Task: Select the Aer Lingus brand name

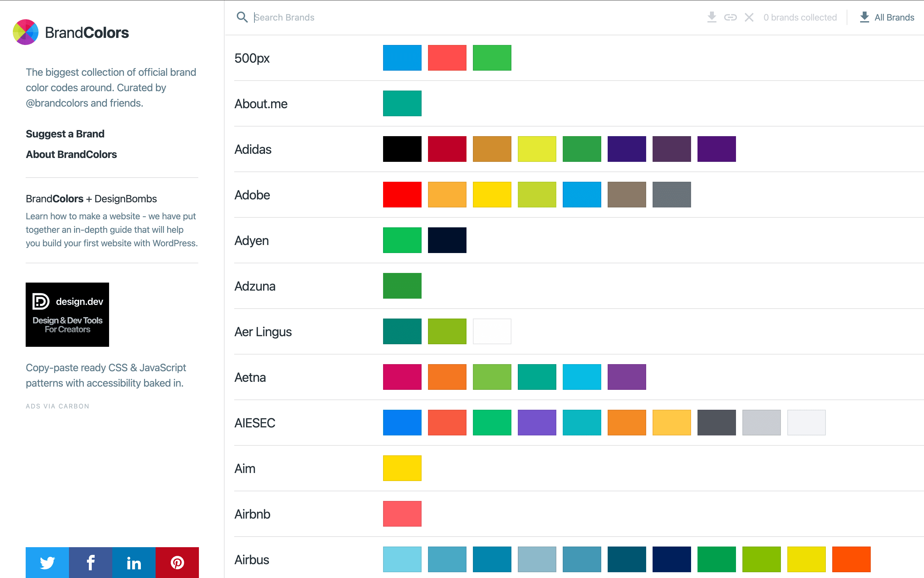Action: point(263,332)
